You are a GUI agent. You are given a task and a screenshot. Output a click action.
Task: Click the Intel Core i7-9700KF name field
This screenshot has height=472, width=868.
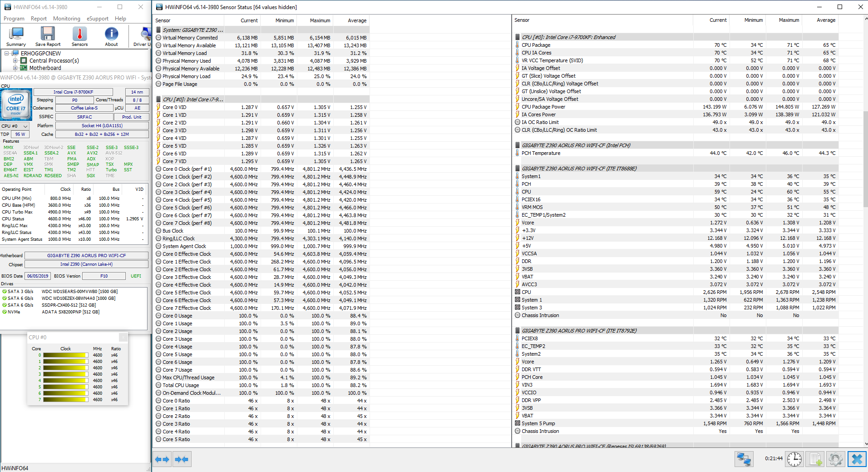(x=73, y=92)
